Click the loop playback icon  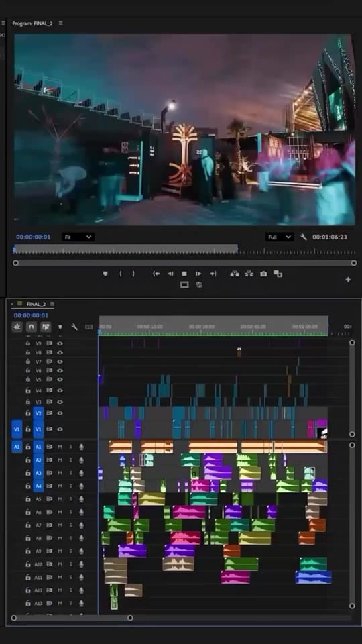point(199,284)
